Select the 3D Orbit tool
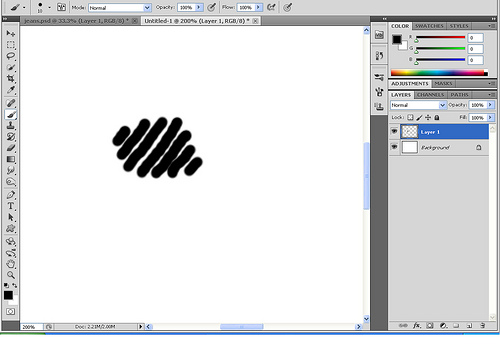Screen dimensions: 500x362 [11, 253]
